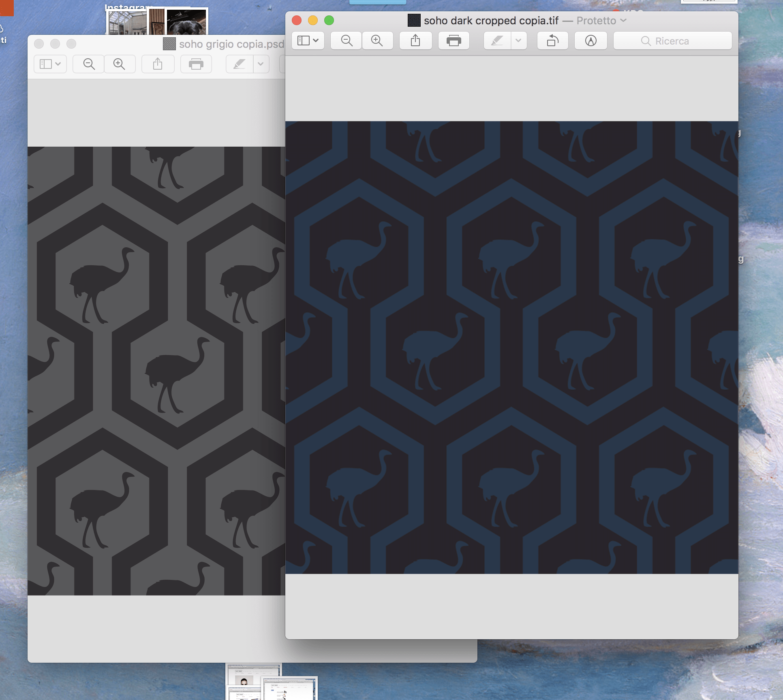The width and height of the screenshot is (783, 700).
Task: Click the soho dark cropped copia.tif title icon
Action: pyautogui.click(x=414, y=20)
